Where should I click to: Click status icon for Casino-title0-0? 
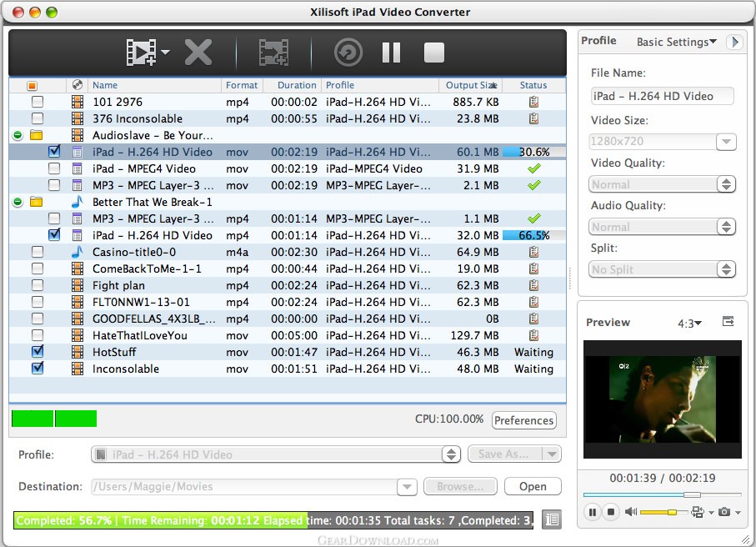pyautogui.click(x=533, y=252)
